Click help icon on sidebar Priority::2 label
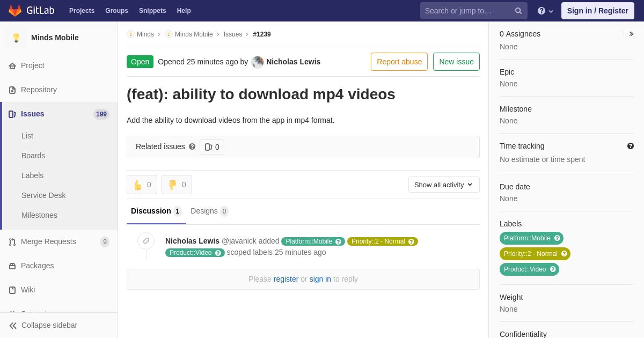 564,254
